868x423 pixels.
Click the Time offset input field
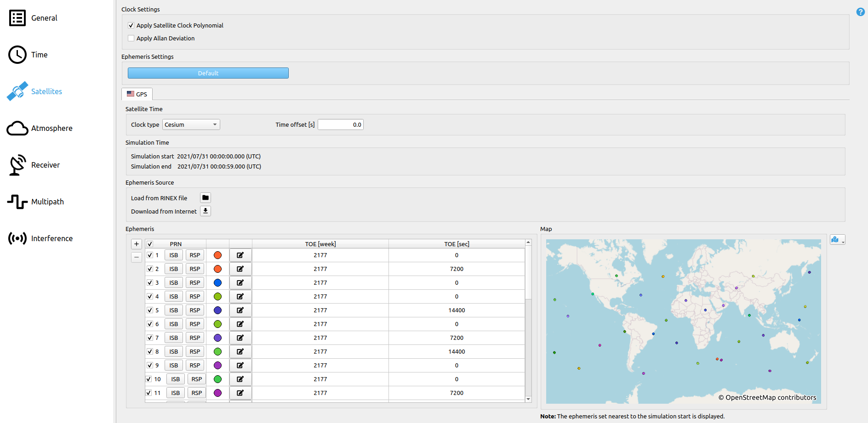click(x=340, y=125)
